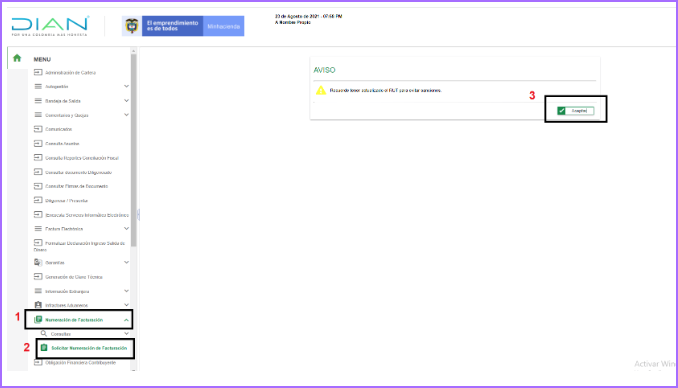
Task: Click the Comunicados row icon
Action: [x=38, y=129]
